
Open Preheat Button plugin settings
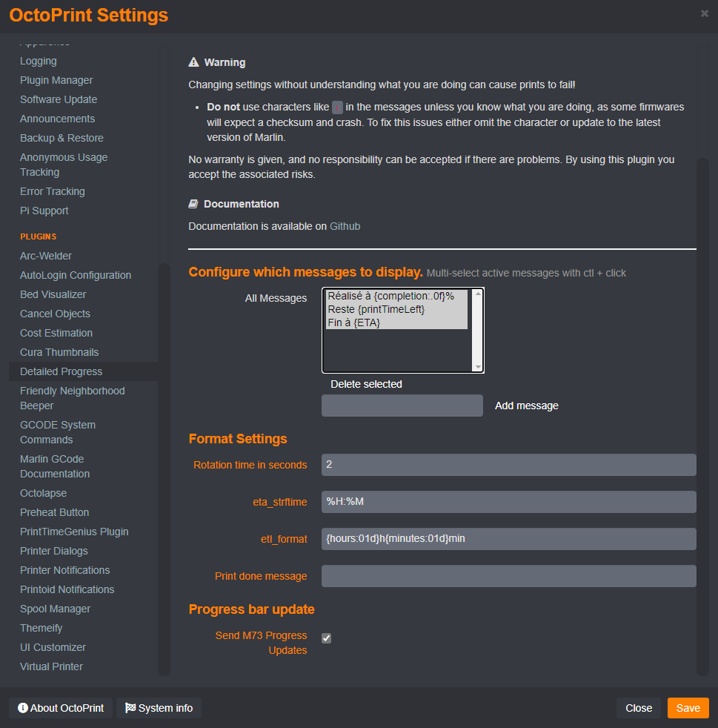[54, 512]
